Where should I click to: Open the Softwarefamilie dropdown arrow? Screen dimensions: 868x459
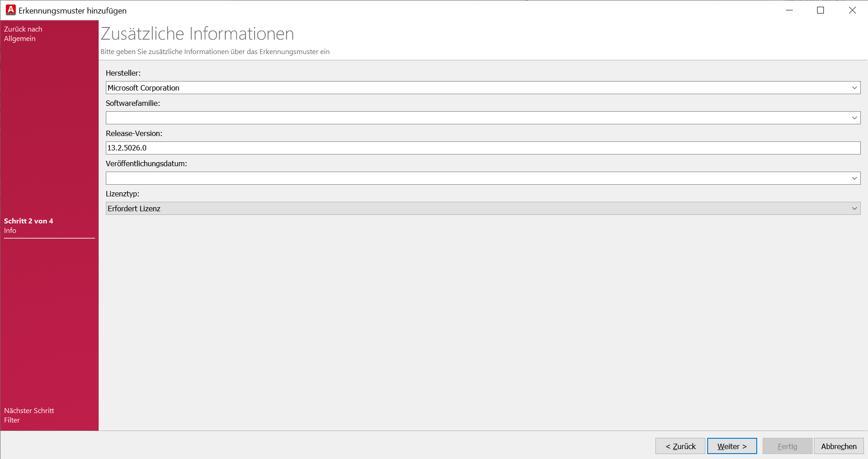click(x=854, y=118)
